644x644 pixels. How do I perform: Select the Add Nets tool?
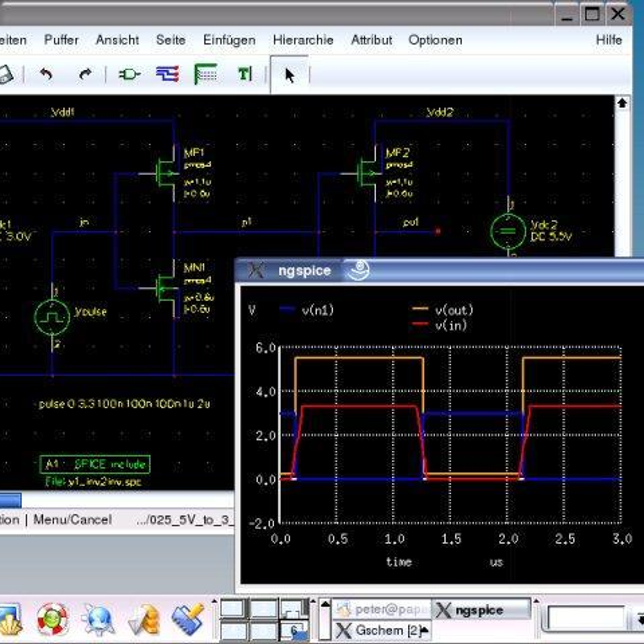(167, 74)
